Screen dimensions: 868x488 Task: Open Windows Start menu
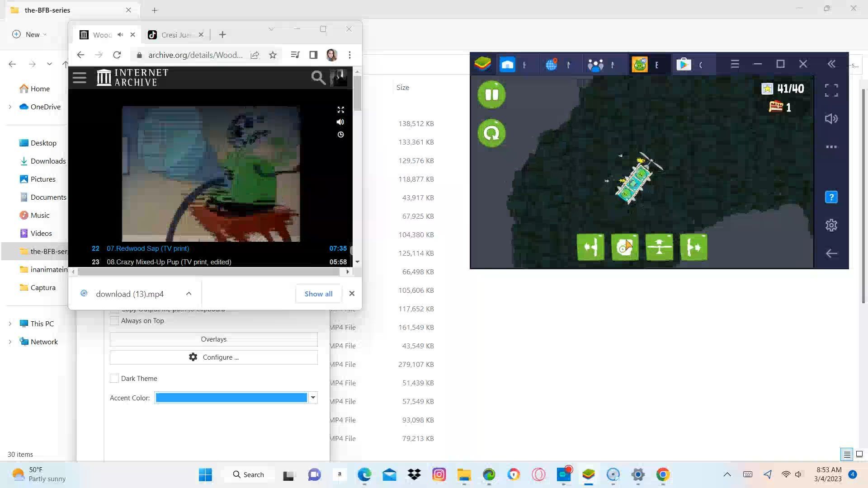205,474
